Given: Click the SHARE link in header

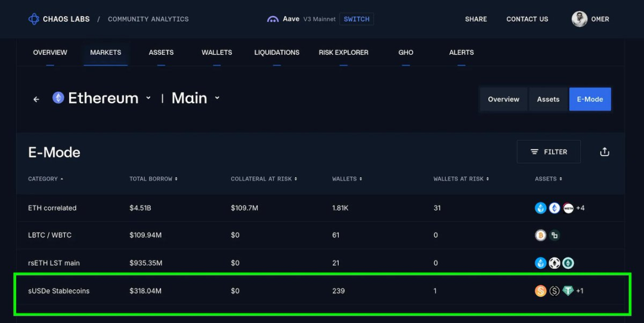Looking at the screenshot, I should (x=476, y=19).
